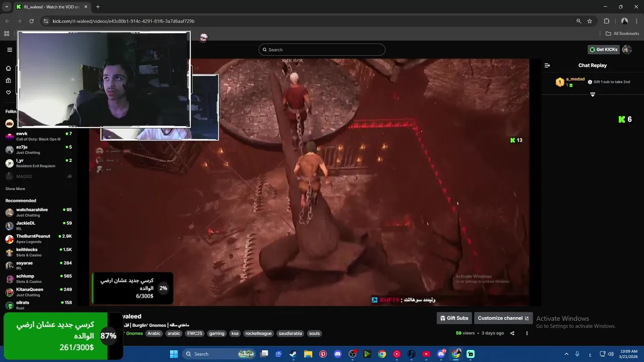Open the Kick sidebar hamburger menu

click(x=10, y=50)
